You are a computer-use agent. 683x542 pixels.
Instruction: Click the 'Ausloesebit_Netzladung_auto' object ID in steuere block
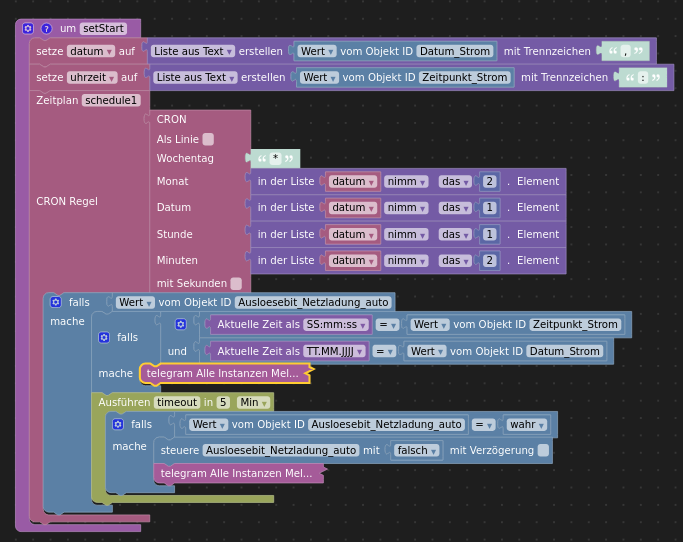[x=281, y=451]
